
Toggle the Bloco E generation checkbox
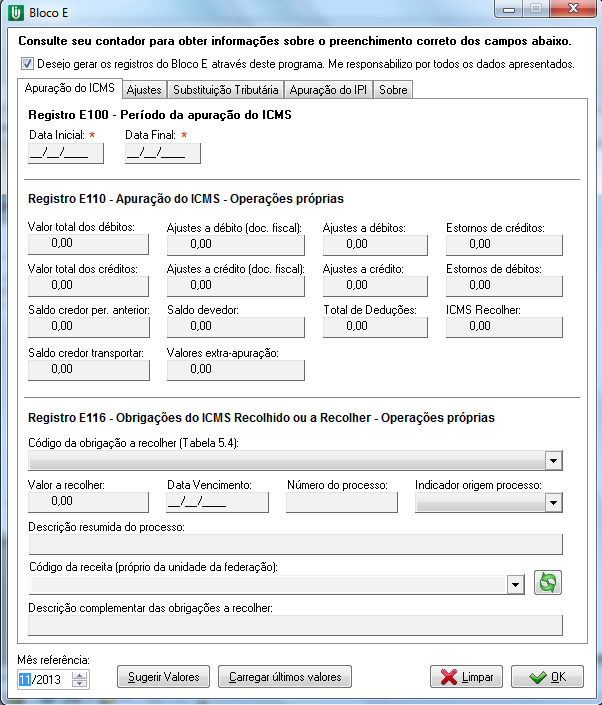(x=27, y=64)
